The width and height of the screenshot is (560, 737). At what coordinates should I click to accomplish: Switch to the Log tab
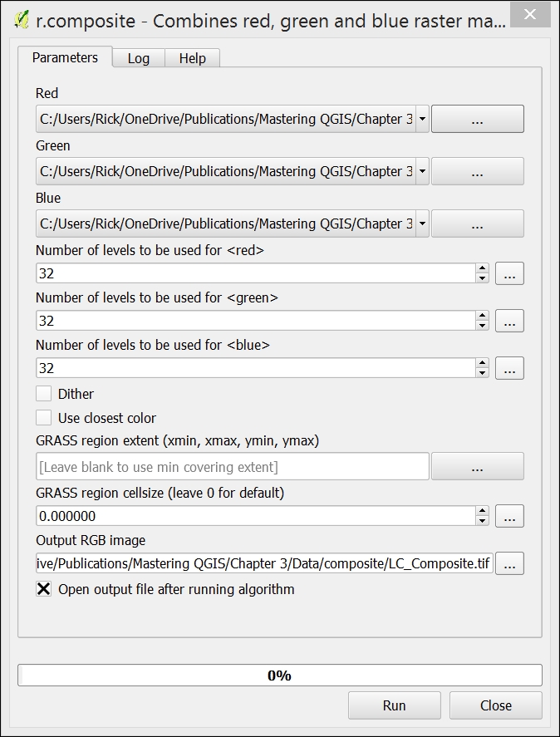139,58
